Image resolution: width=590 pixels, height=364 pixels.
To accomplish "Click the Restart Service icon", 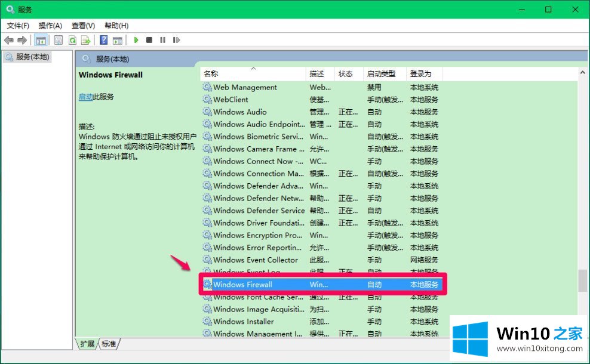I will click(x=176, y=40).
